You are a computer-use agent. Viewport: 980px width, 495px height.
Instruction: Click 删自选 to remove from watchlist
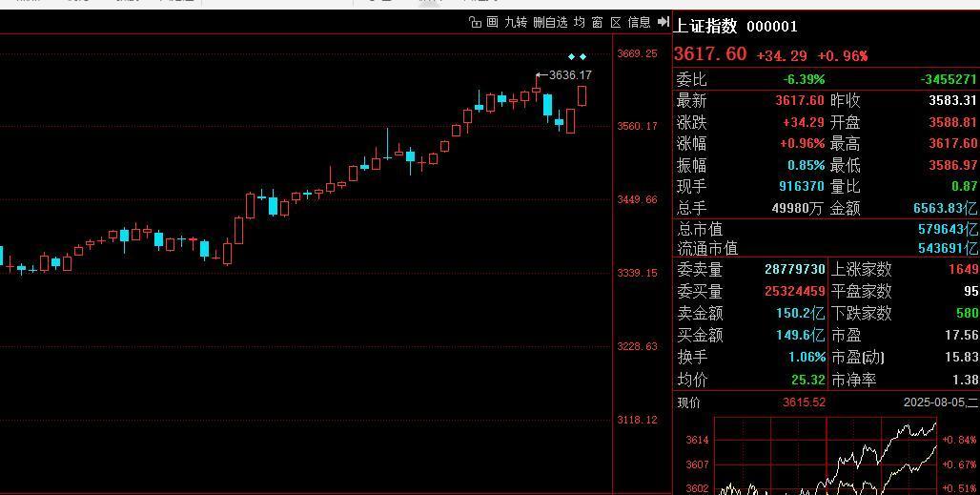(x=551, y=23)
